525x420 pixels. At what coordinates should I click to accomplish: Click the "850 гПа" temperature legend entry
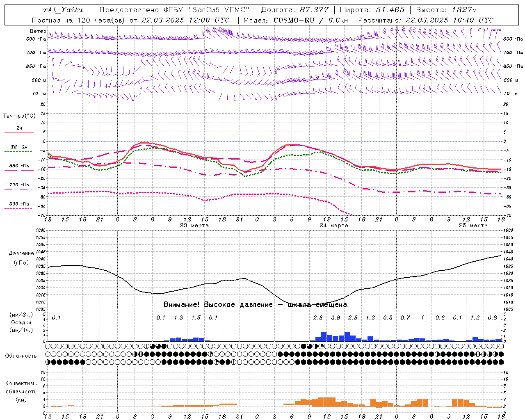(19, 166)
